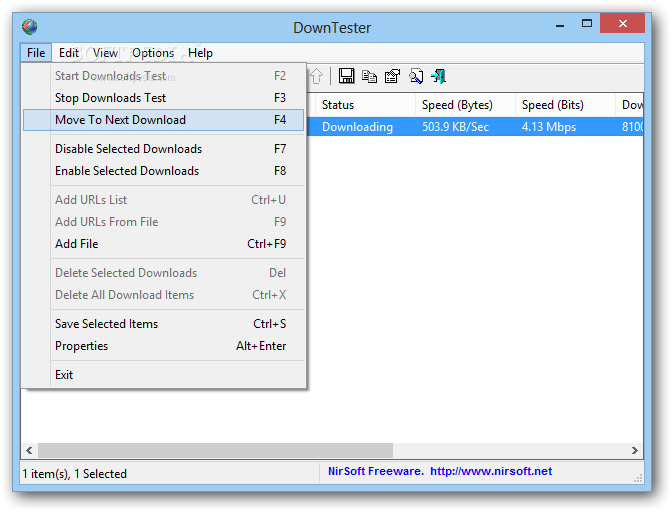The width and height of the screenshot is (672, 512).
Task: Open the Options menu
Action: coord(153,53)
